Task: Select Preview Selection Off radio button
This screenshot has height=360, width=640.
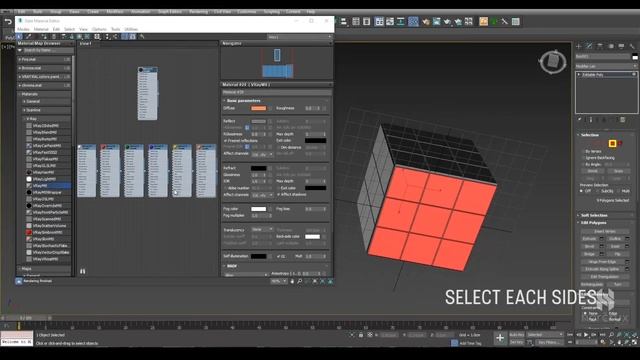Action: (581, 191)
